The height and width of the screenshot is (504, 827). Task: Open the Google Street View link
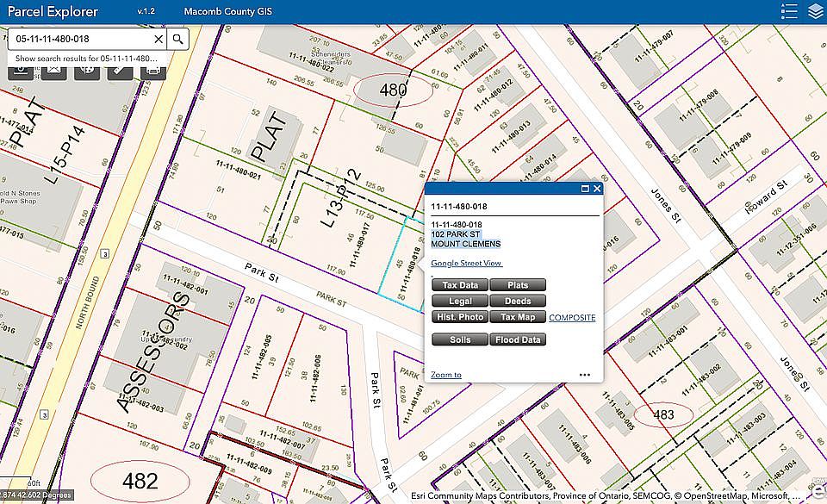(466, 263)
